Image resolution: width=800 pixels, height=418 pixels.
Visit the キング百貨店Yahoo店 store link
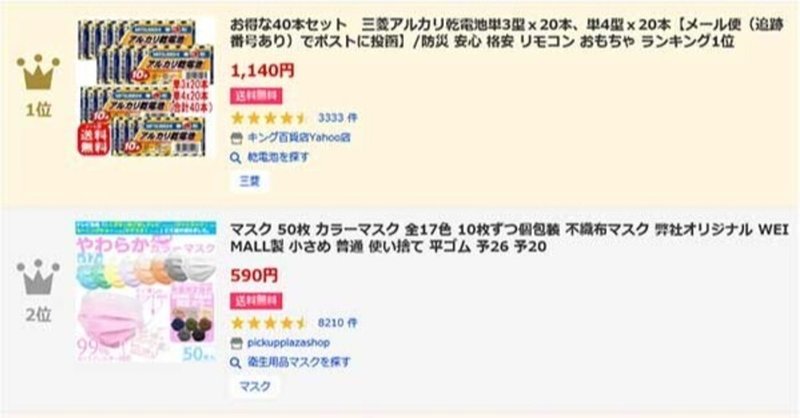pos(299,138)
